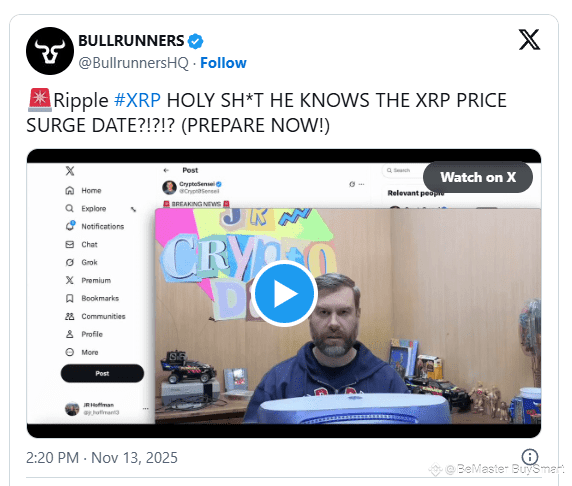The width and height of the screenshot is (572, 486).
Task: Open the tweet info icon
Action: [x=530, y=456]
